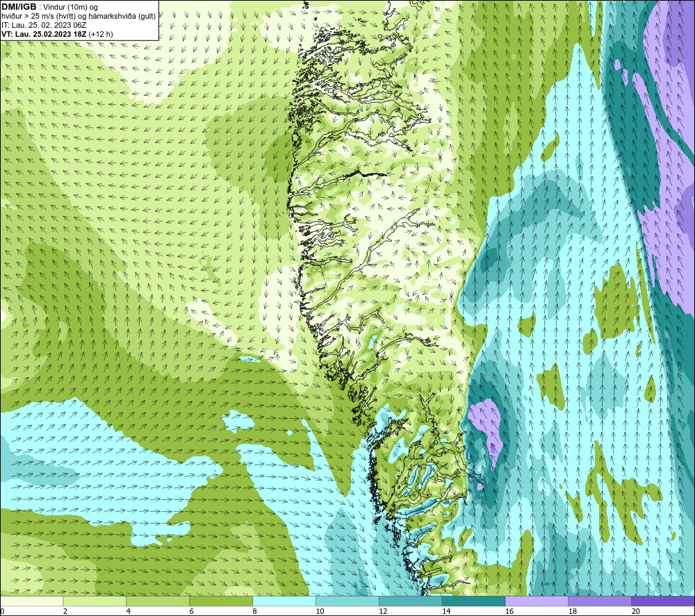Click the 18–20 m/s purple scale swatch
695x616 pixels.
point(600,601)
